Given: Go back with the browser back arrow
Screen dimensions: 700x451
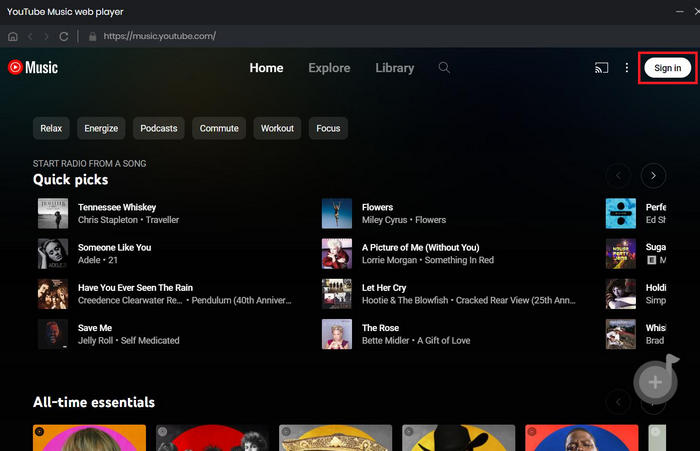Looking at the screenshot, I should pos(30,36).
